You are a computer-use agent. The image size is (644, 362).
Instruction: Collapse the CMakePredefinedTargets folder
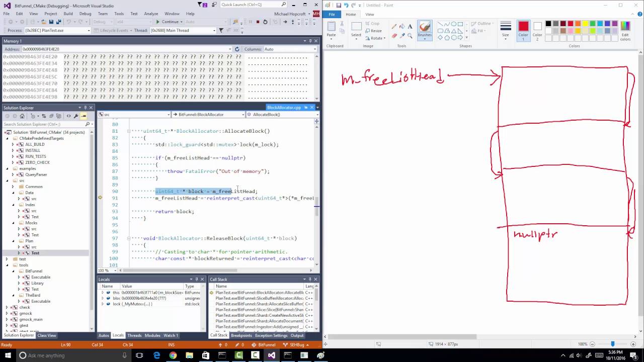coord(7,138)
